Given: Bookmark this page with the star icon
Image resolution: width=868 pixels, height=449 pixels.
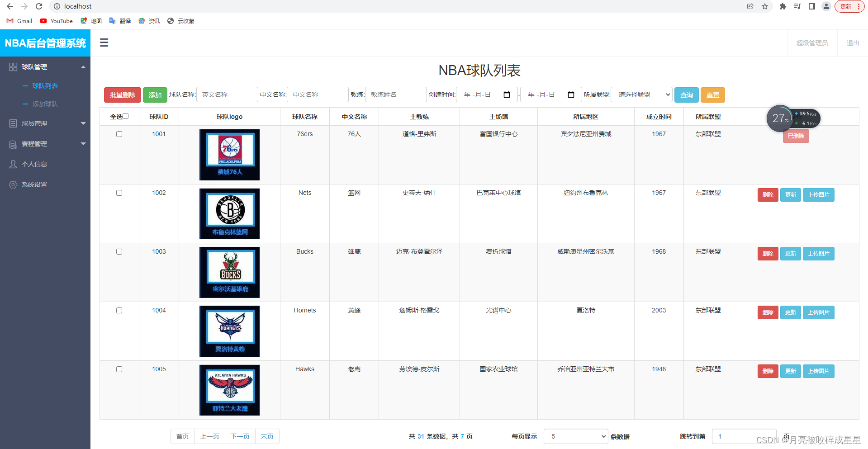Looking at the screenshot, I should 765,6.
